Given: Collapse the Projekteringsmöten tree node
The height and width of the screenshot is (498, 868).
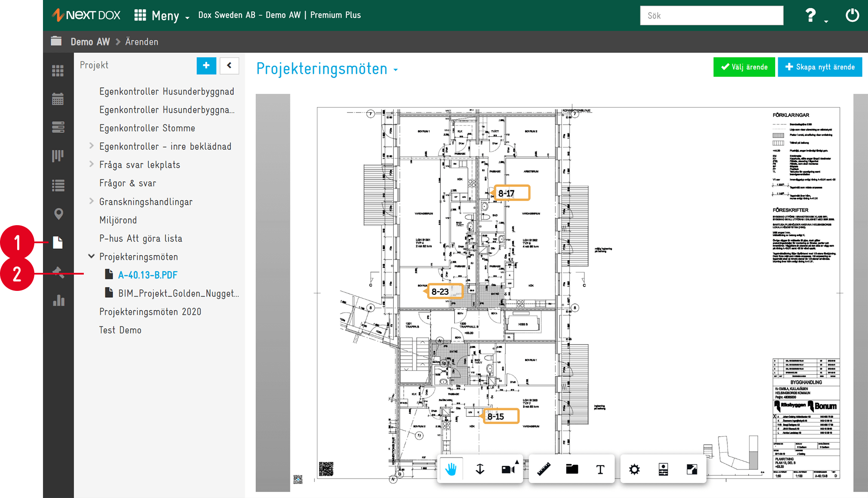Looking at the screenshot, I should point(92,256).
